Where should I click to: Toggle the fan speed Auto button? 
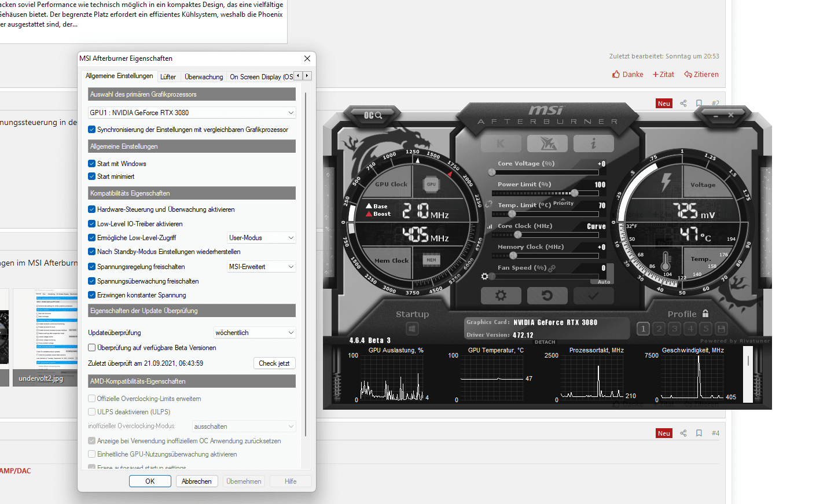tap(604, 282)
